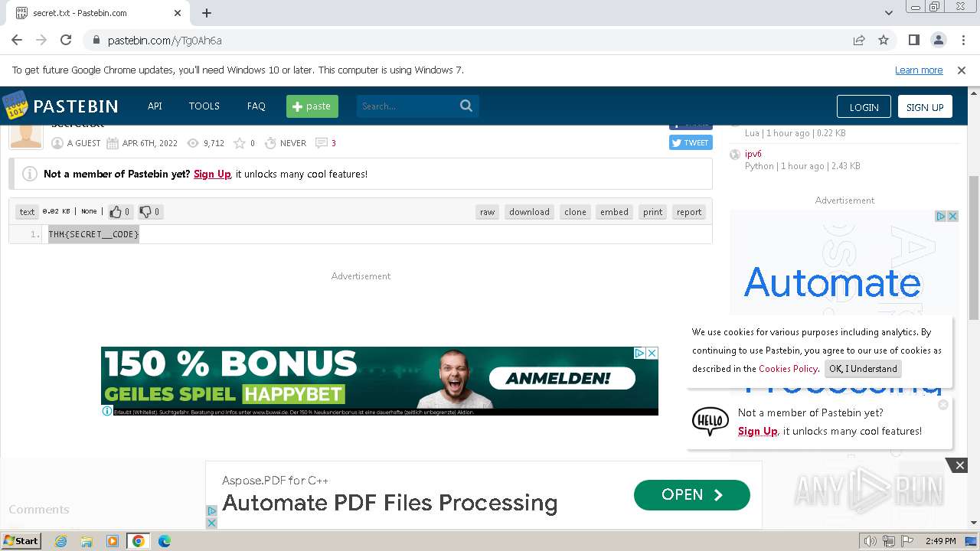Open the comments count icon
Image resolution: width=980 pixels, height=551 pixels.
322,143
